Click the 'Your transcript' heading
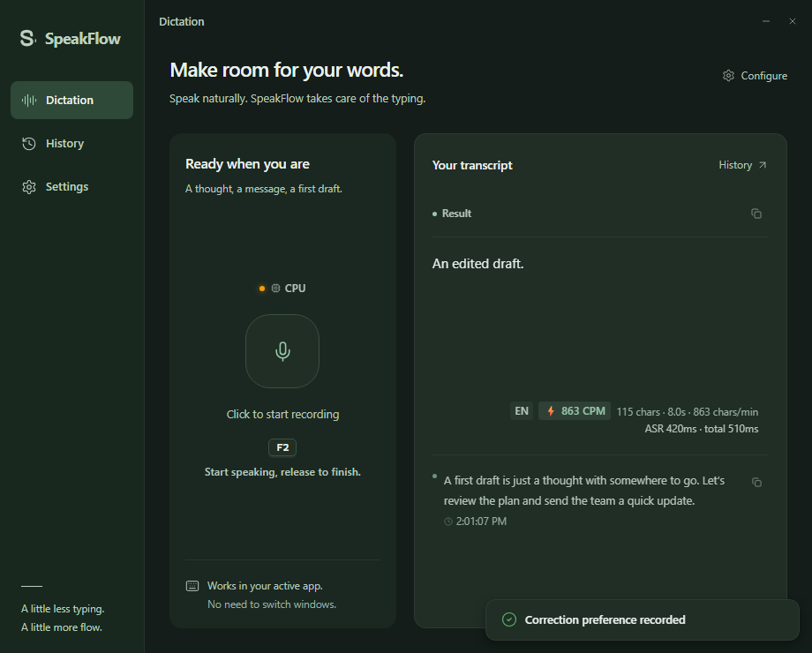 coord(472,165)
